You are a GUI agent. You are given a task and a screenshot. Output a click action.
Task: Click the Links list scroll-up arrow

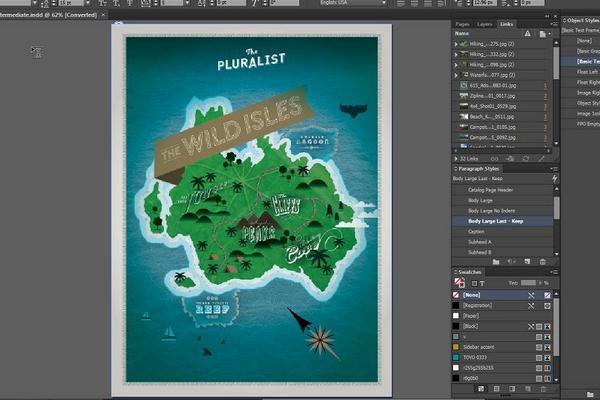[x=556, y=43]
